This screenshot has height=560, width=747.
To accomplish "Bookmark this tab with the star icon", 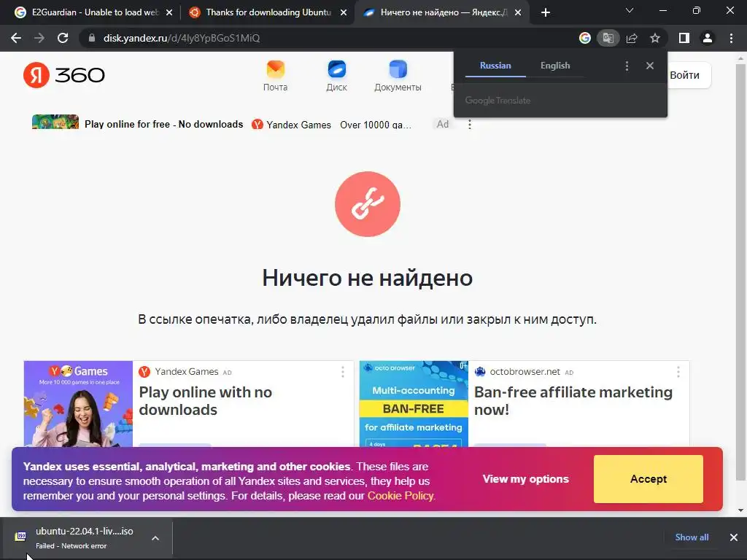I will click(x=655, y=38).
